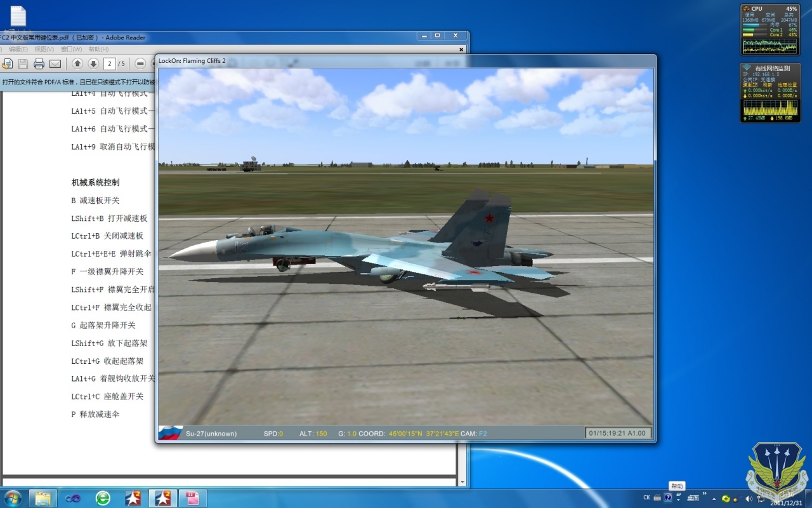The image size is (812, 508).
Task: Open the Windows Start menu orb
Action: [12, 498]
